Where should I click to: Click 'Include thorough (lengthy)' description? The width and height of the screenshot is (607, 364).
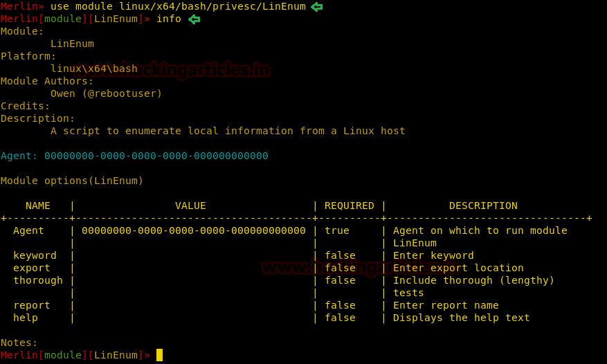coord(474,280)
